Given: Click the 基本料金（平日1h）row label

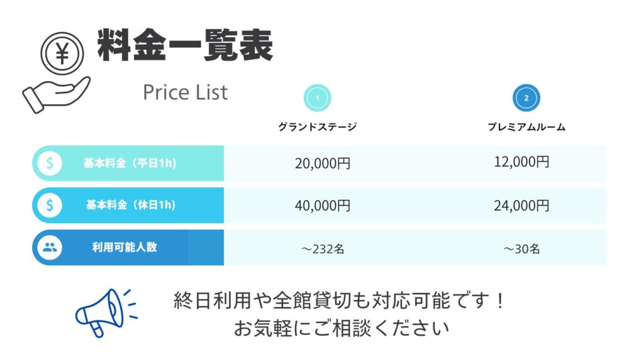Looking at the screenshot, I should [x=130, y=163].
